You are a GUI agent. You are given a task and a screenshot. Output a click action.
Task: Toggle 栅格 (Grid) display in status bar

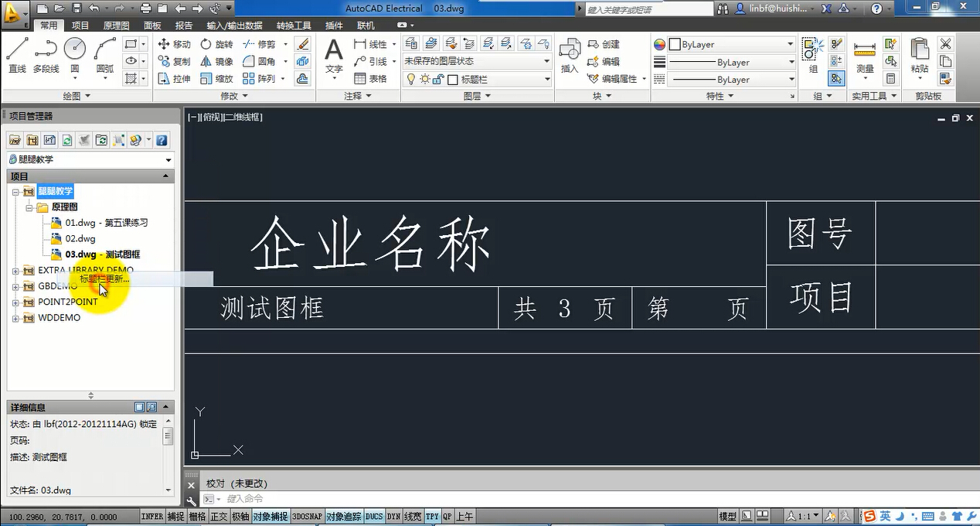click(197, 517)
